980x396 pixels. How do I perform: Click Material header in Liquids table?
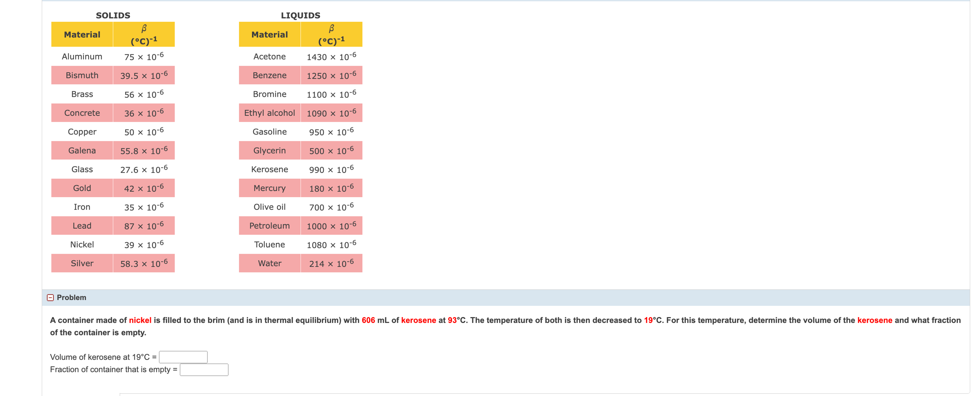[x=269, y=35]
